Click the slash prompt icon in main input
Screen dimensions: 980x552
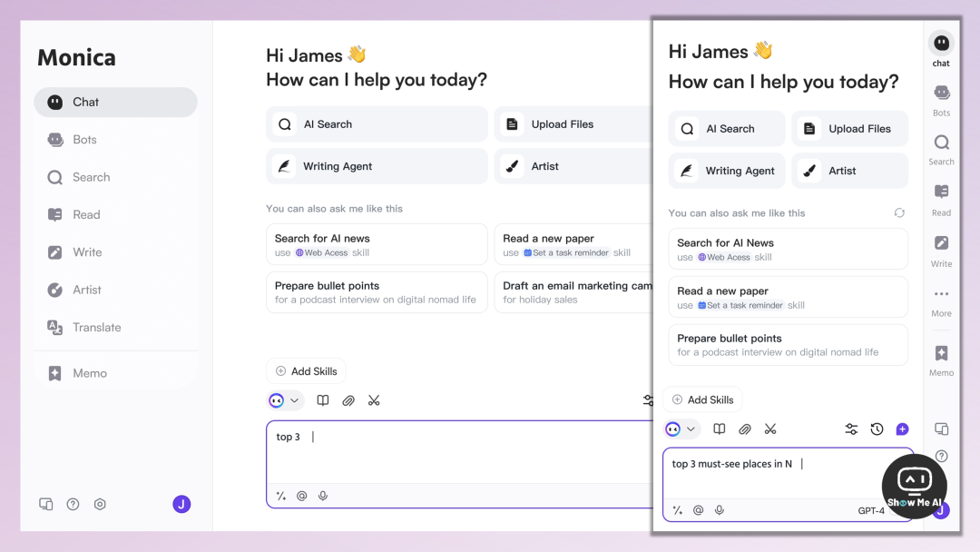click(281, 496)
